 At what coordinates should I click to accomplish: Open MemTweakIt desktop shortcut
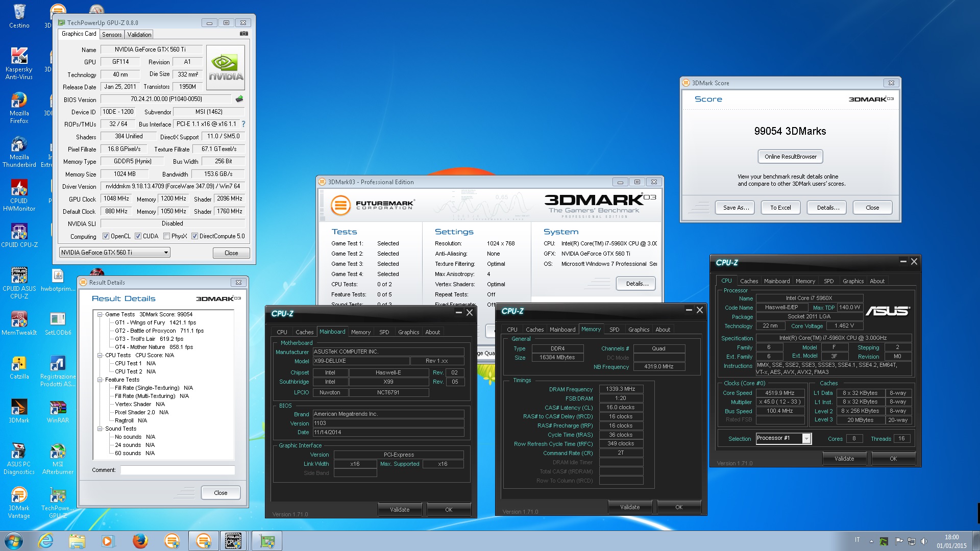coord(19,323)
